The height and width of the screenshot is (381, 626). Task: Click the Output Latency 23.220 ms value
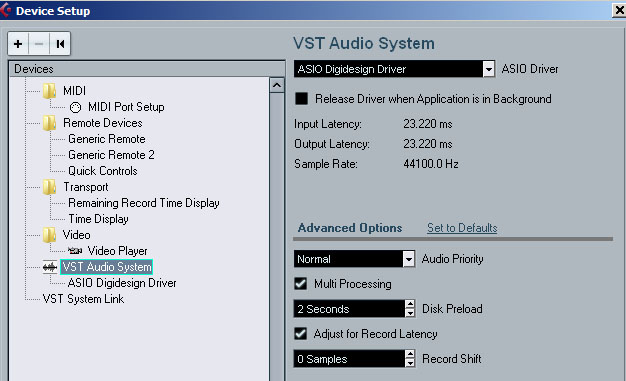428,144
